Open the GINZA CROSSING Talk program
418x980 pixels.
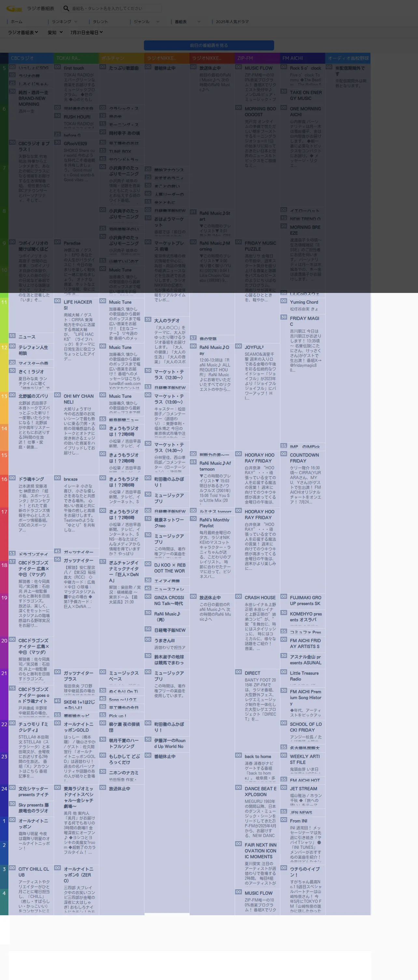coord(169,600)
